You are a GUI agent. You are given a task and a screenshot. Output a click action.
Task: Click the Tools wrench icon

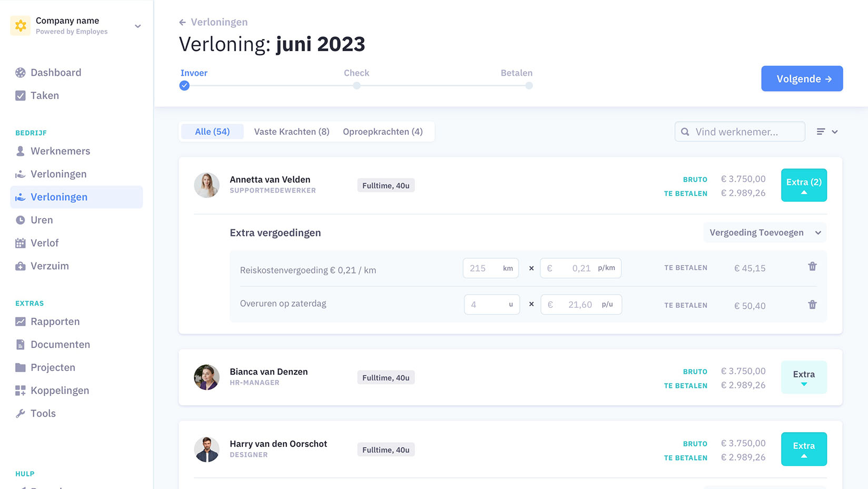pos(21,414)
